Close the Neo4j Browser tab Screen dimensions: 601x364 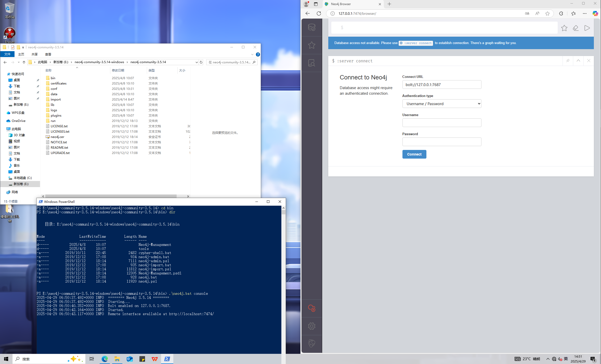tap(380, 4)
